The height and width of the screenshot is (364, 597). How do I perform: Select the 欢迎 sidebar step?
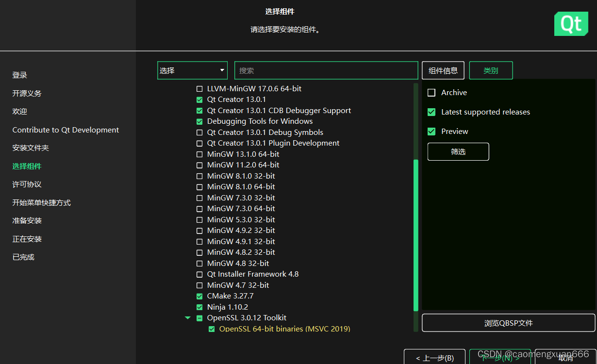(20, 111)
